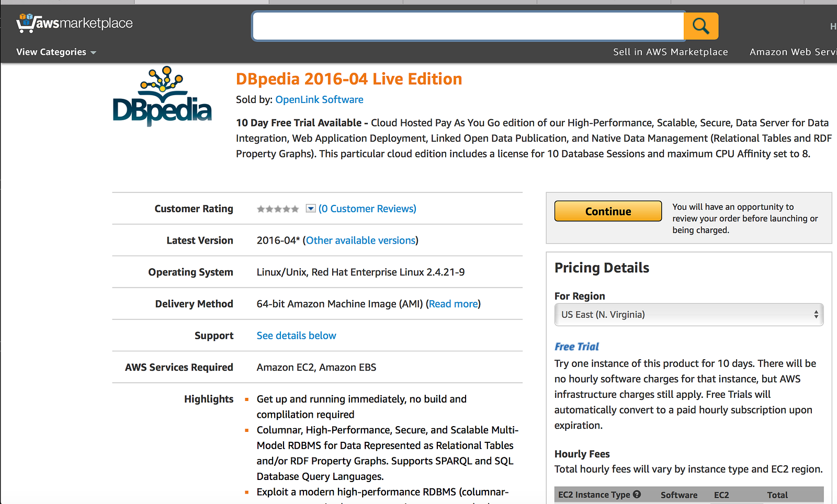Click the DBpedia product logo
The image size is (837, 504).
pos(162,96)
